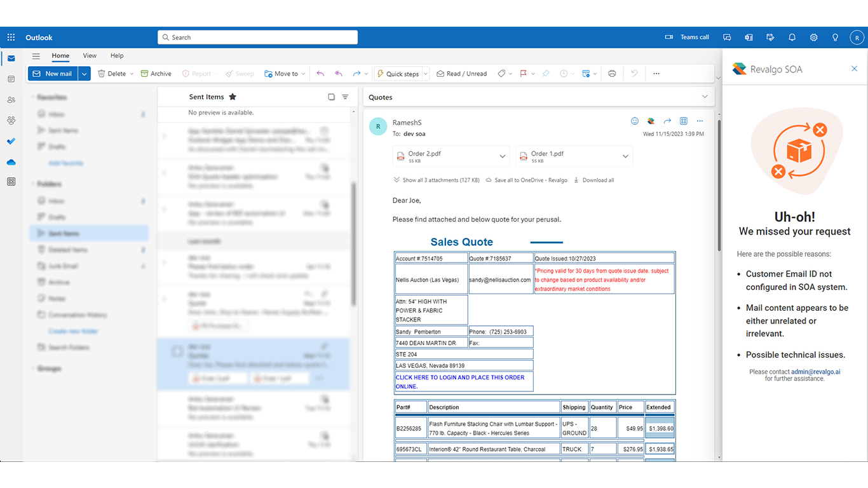Open the People module in sidebar

pos(11,100)
